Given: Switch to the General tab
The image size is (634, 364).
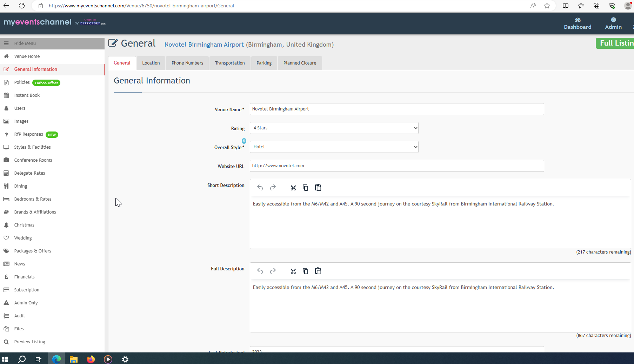Looking at the screenshot, I should click(122, 63).
